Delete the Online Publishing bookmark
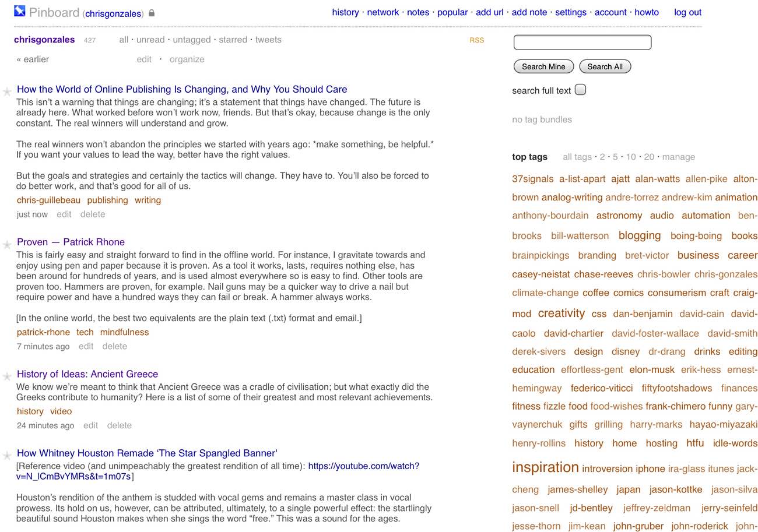Screen dimensions: 758x532 coord(93,214)
